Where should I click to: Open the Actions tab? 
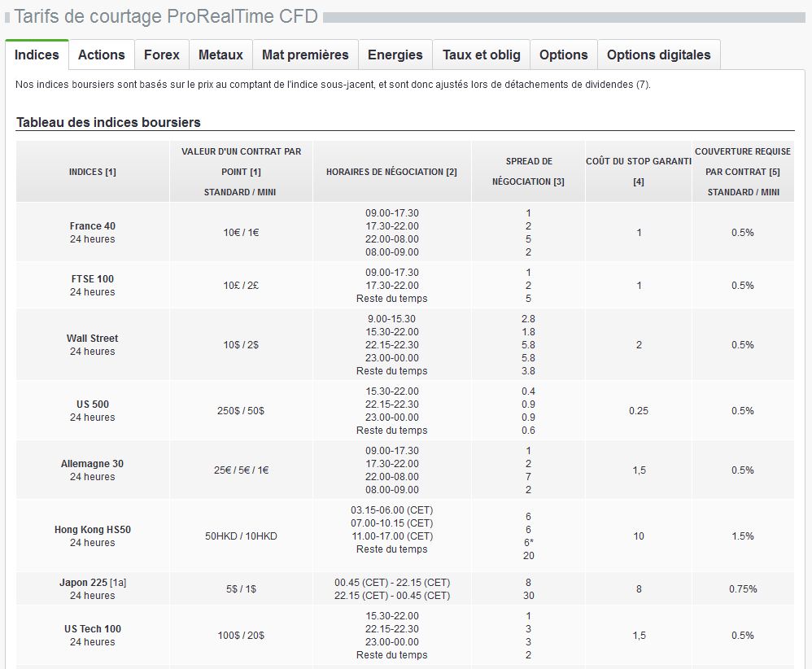(x=102, y=55)
